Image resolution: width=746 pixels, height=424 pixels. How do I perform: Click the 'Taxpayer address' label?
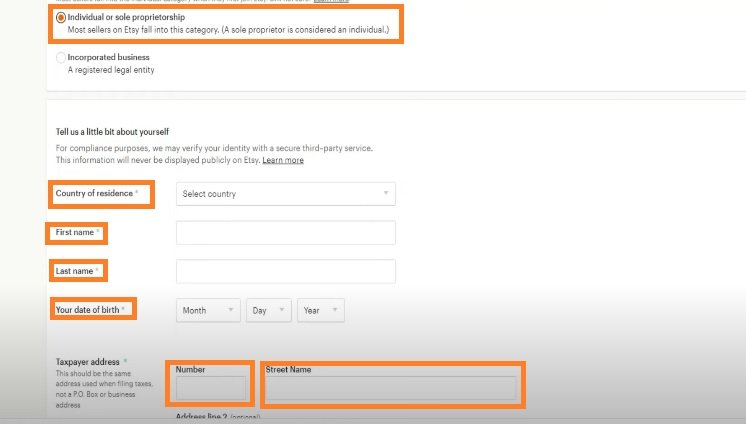pyautogui.click(x=88, y=362)
